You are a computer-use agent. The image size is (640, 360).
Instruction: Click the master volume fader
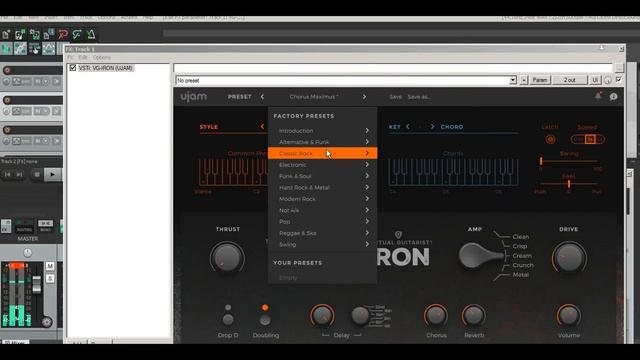pos(37,284)
